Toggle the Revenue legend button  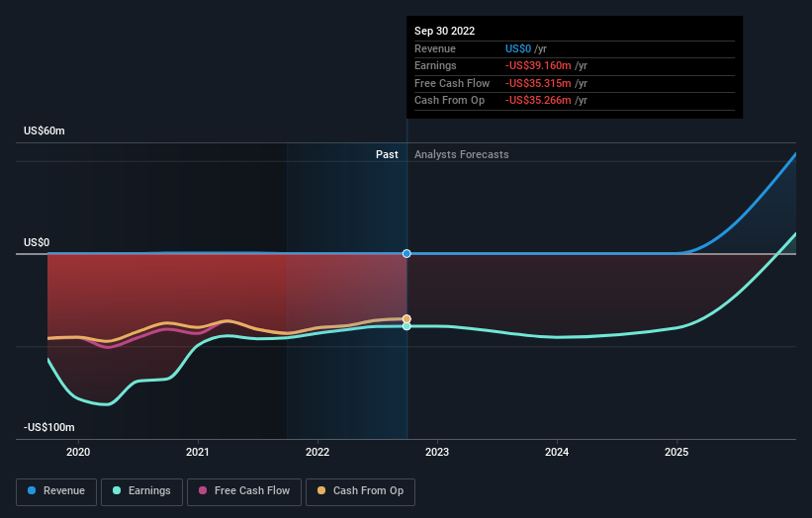coord(56,491)
